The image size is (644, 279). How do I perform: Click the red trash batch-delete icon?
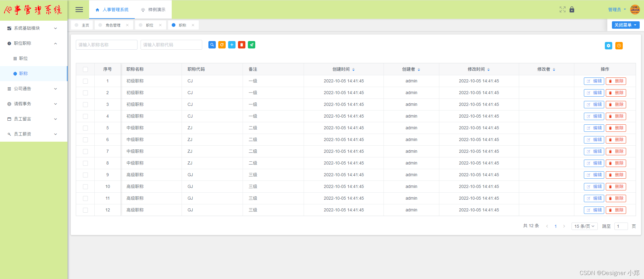tap(241, 45)
